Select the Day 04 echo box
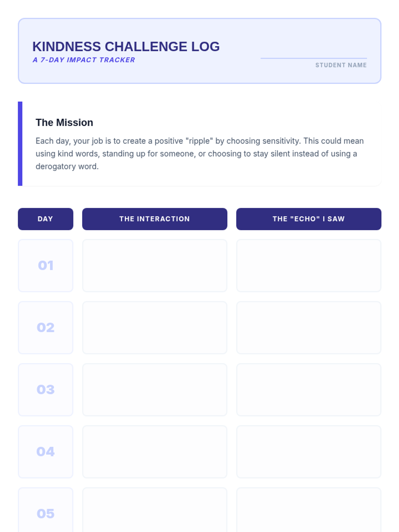Screen dimensions: 399x532 (x=309, y=452)
